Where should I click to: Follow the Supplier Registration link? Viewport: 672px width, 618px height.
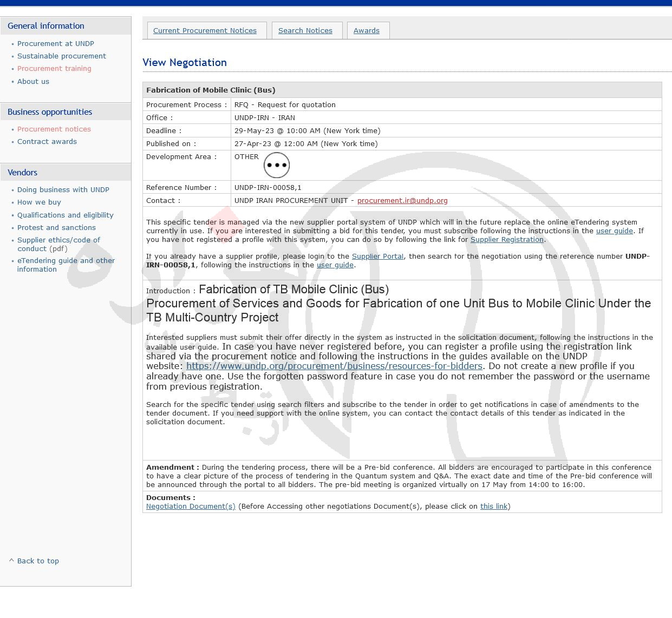507,239
